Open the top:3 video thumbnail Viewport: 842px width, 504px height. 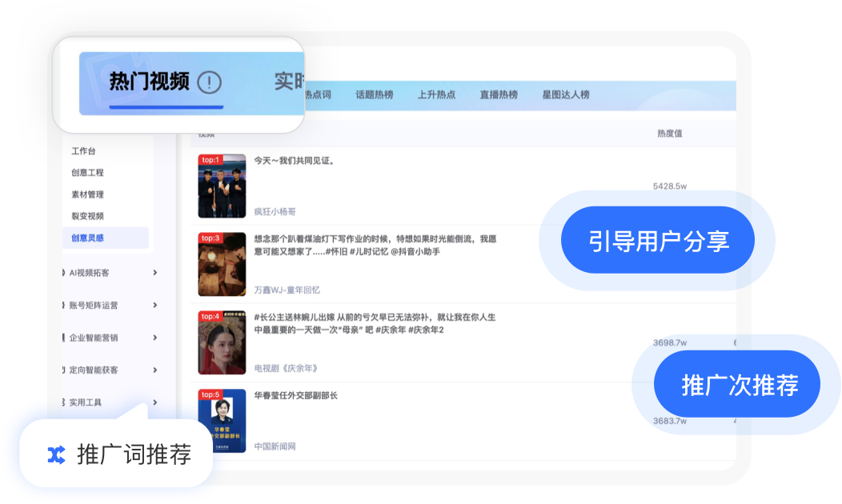pos(222,264)
